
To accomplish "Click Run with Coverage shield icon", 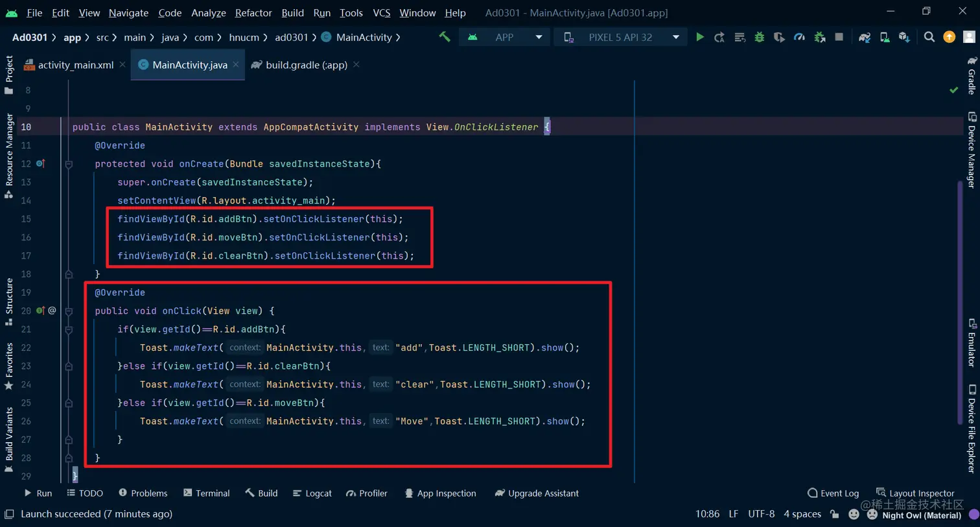I will tap(779, 37).
